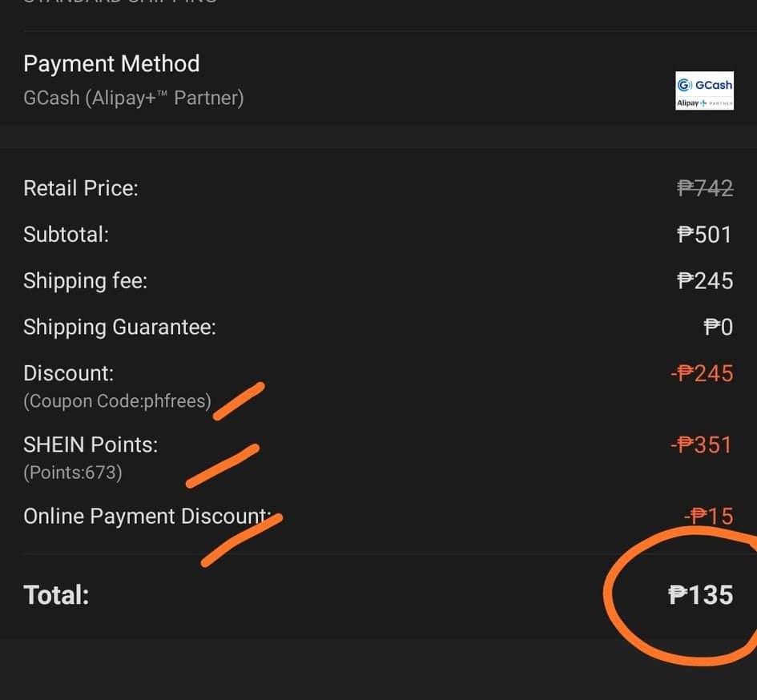Tap the -₱351 SHEIN points deduction

(702, 445)
